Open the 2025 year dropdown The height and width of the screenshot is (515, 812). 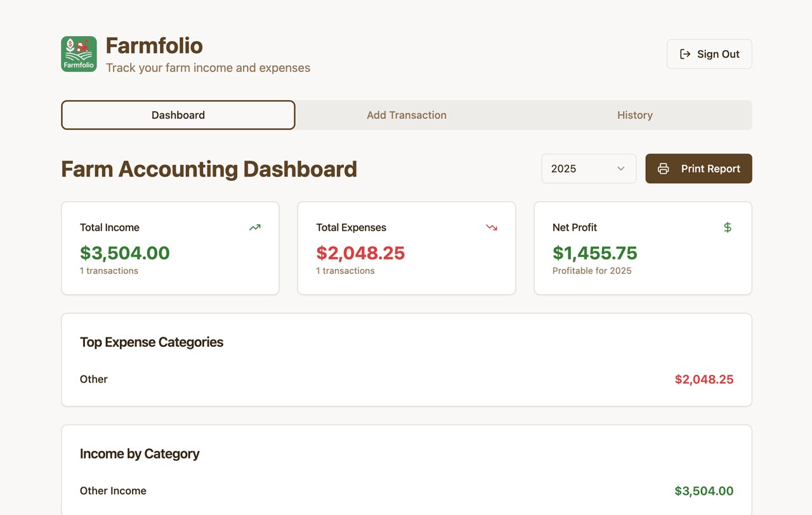588,169
